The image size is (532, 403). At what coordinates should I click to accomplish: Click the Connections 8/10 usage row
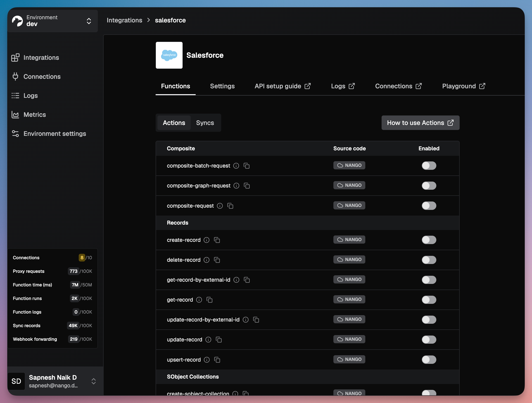point(52,258)
